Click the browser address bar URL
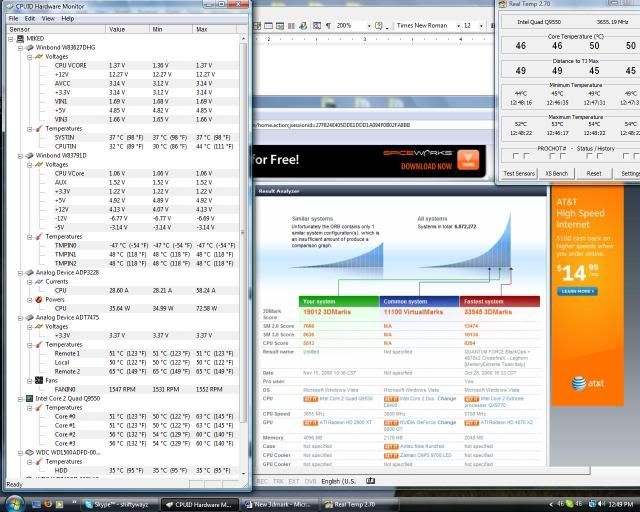 (331, 125)
